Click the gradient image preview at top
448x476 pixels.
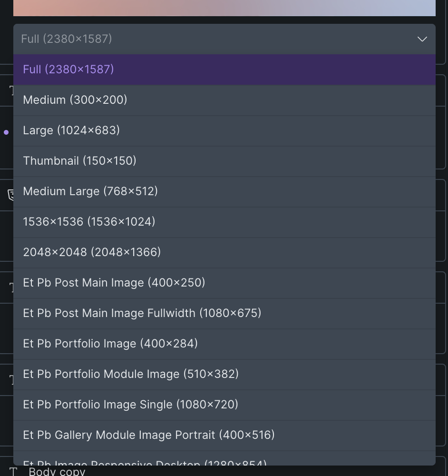[224, 8]
